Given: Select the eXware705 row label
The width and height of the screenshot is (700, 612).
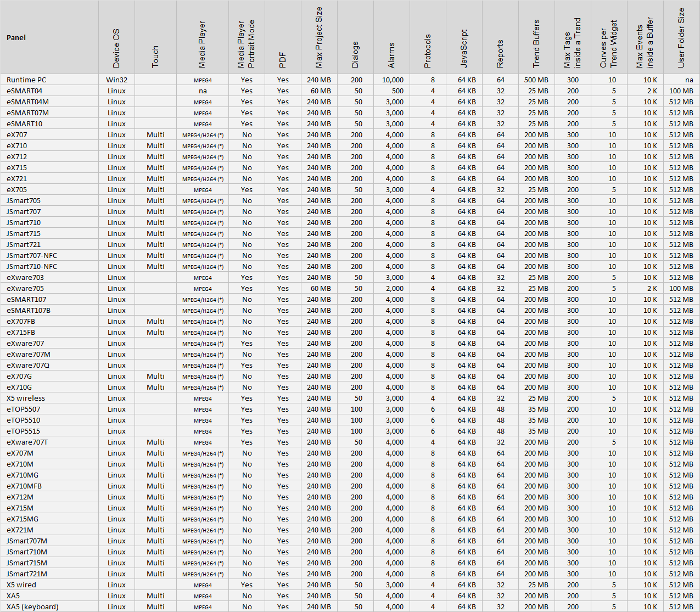Looking at the screenshot, I should [25, 288].
